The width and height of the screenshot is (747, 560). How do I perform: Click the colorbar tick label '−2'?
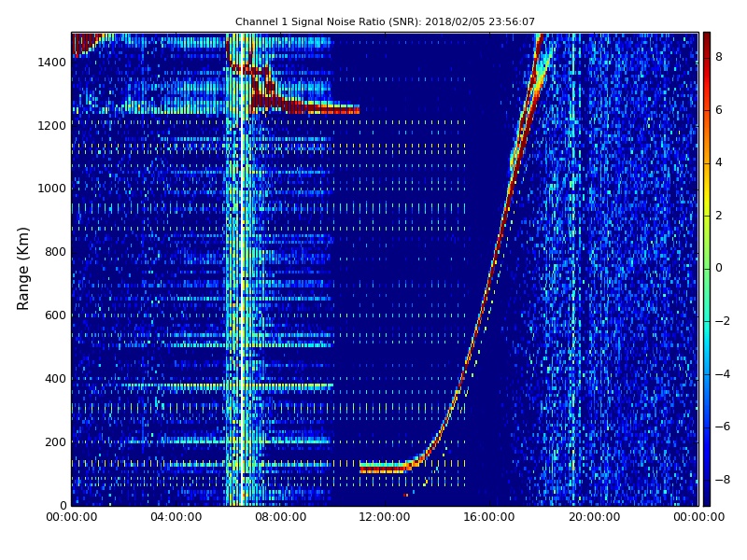pyautogui.click(x=723, y=321)
